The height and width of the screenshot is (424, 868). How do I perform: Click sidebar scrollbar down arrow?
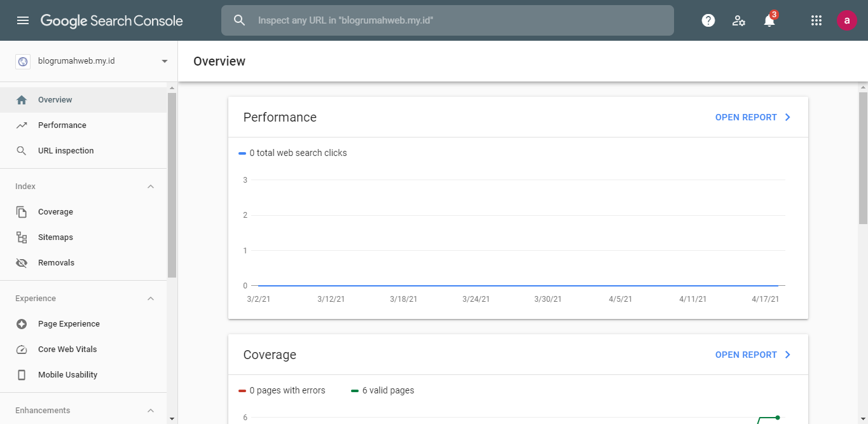[x=172, y=418]
